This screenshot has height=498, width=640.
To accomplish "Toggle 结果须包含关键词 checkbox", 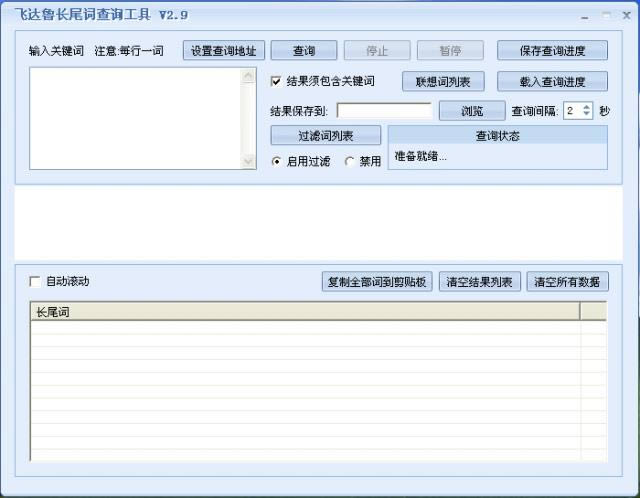I will pos(277,82).
